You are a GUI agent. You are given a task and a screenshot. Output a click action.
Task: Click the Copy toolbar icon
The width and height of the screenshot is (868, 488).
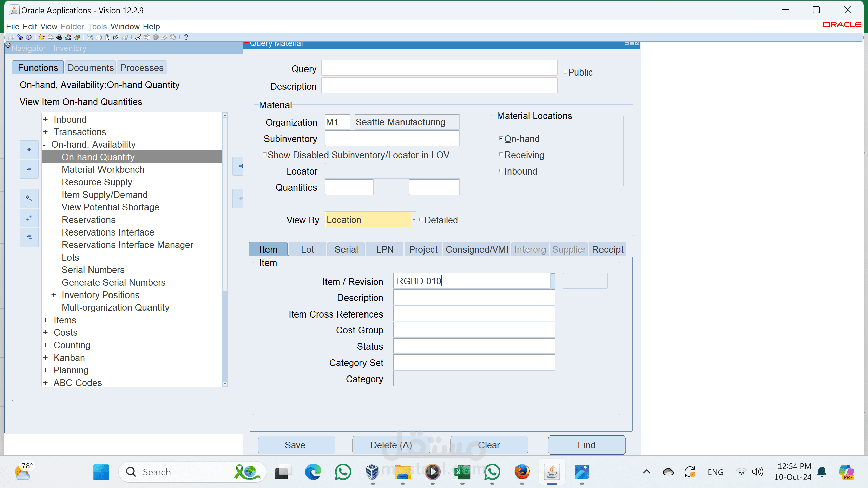click(99, 37)
